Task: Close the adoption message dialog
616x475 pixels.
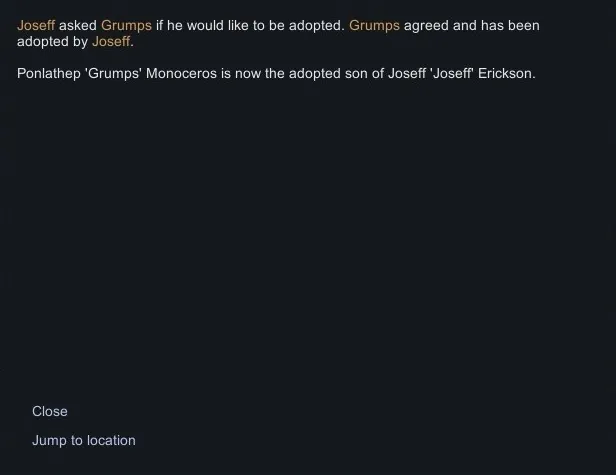Action: [x=50, y=411]
